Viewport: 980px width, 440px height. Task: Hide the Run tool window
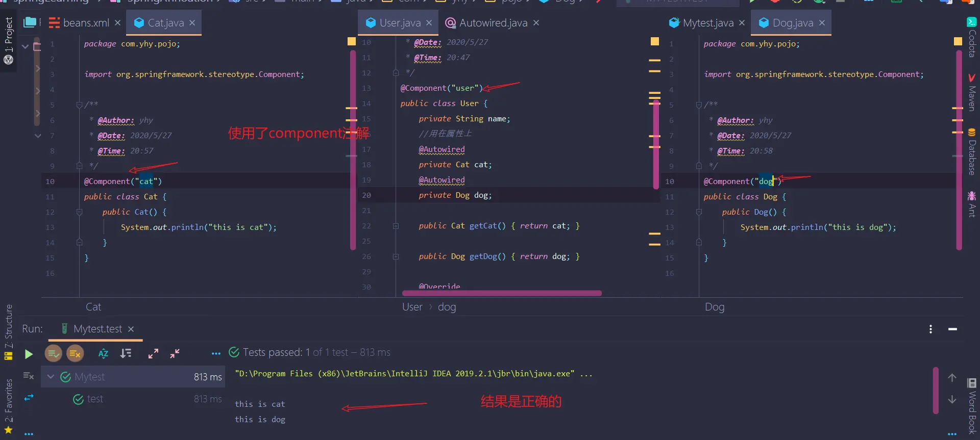952,329
